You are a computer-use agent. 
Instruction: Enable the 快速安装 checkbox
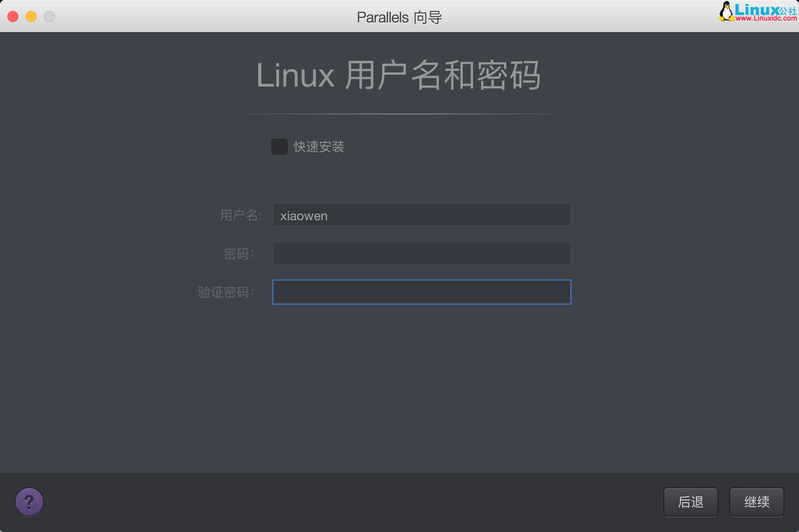(x=279, y=147)
